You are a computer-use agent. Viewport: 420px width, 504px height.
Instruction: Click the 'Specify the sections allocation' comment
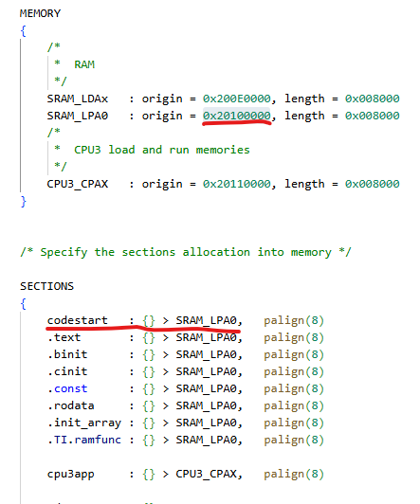pyautogui.click(x=186, y=252)
